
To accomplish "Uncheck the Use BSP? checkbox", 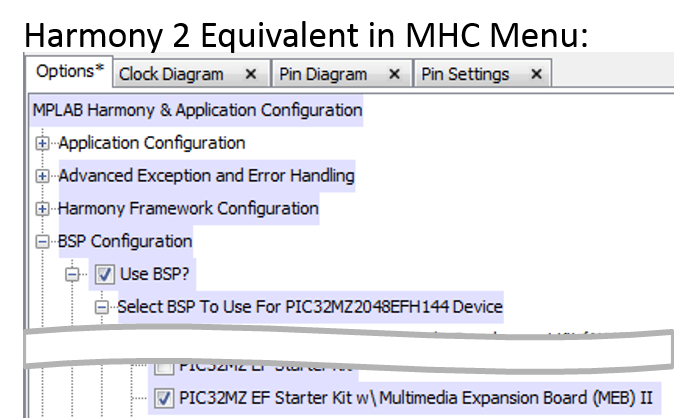I will coord(104,274).
